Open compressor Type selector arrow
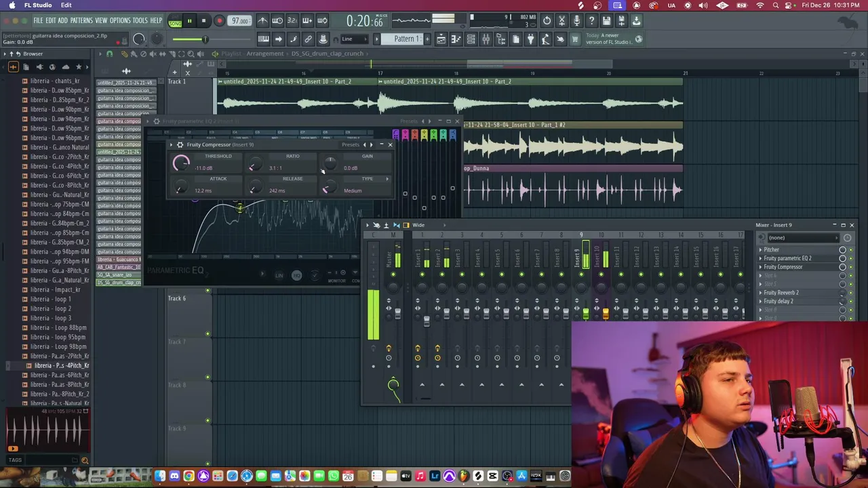The image size is (868, 488). point(387,179)
